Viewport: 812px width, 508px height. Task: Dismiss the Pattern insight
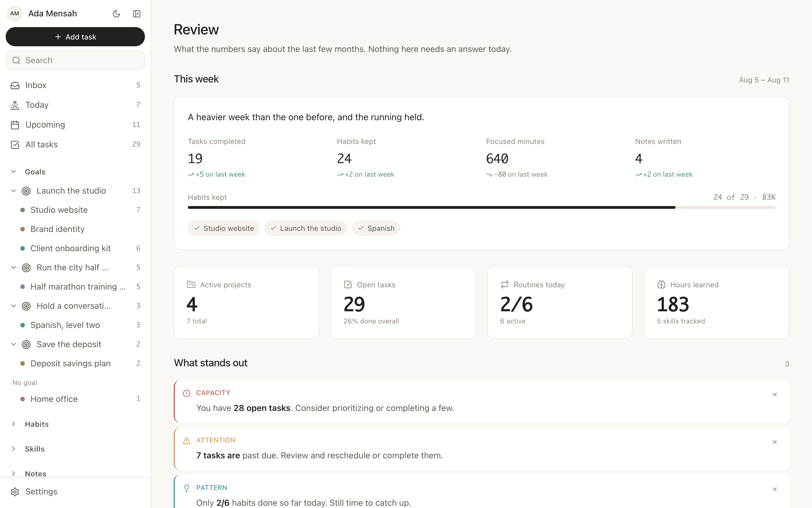click(775, 490)
